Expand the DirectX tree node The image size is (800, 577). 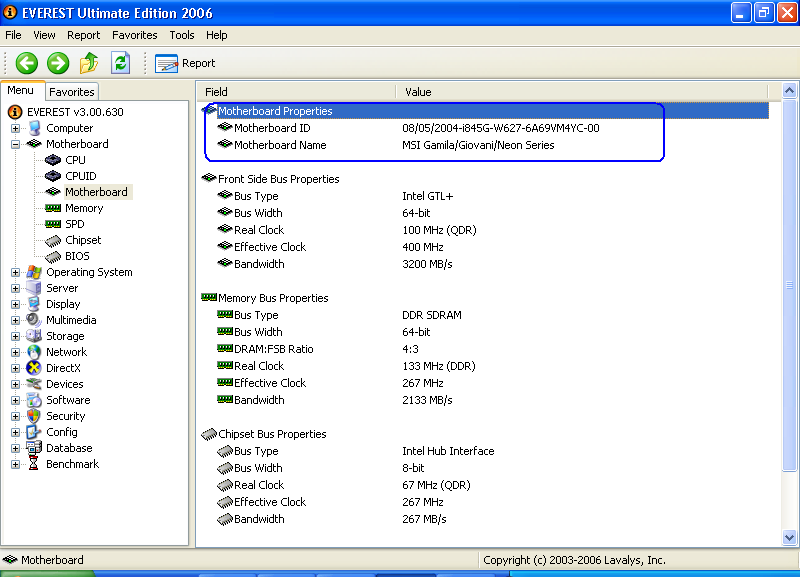(15, 368)
